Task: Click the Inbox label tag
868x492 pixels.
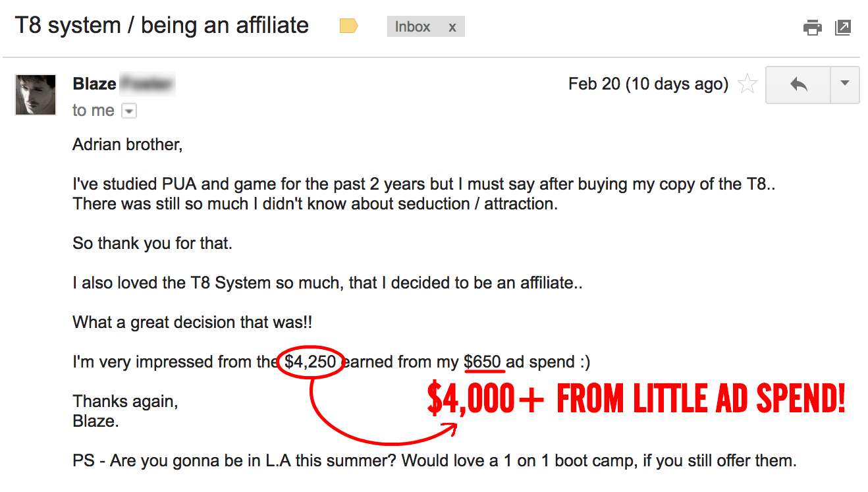Action: (x=412, y=27)
